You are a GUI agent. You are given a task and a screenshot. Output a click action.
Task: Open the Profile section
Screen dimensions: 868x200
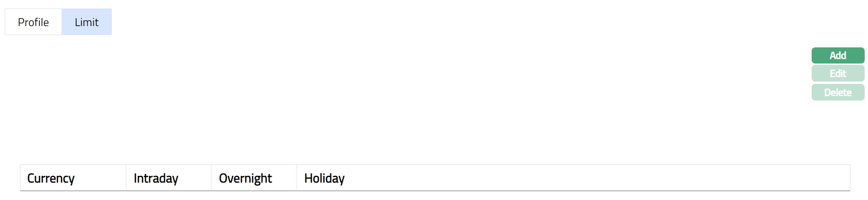33,22
